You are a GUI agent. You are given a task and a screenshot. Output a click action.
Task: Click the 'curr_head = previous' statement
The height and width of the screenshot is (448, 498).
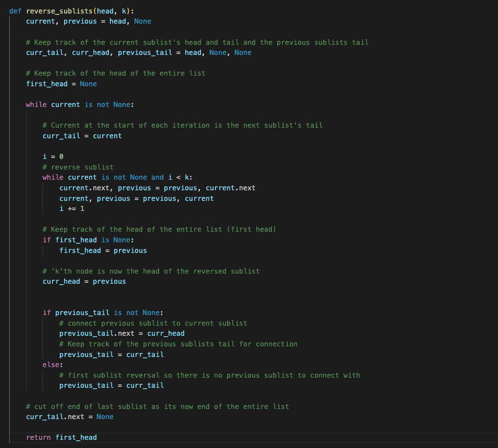pos(84,281)
